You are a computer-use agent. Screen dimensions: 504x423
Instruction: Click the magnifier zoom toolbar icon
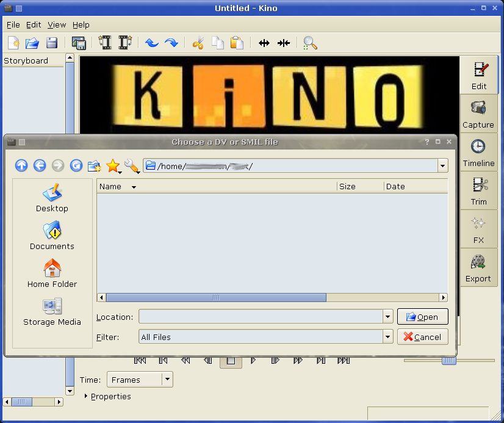(x=310, y=43)
